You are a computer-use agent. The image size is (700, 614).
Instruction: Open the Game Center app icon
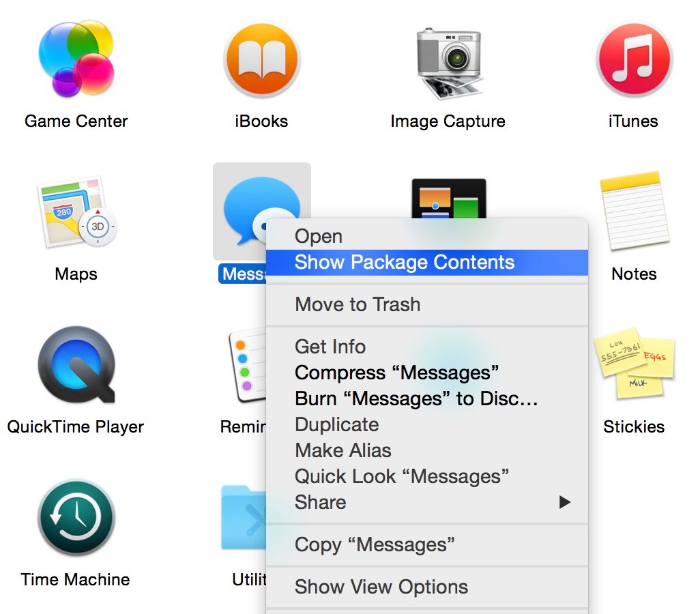(x=76, y=60)
